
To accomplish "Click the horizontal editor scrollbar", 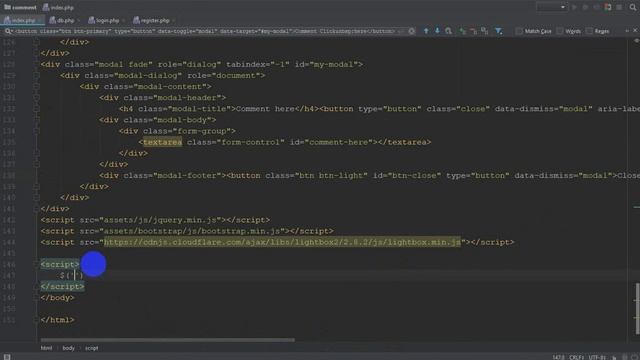I will point(167,340).
